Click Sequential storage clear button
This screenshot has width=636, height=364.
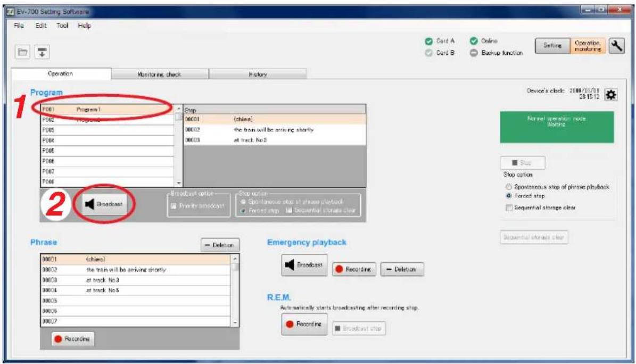click(x=534, y=237)
